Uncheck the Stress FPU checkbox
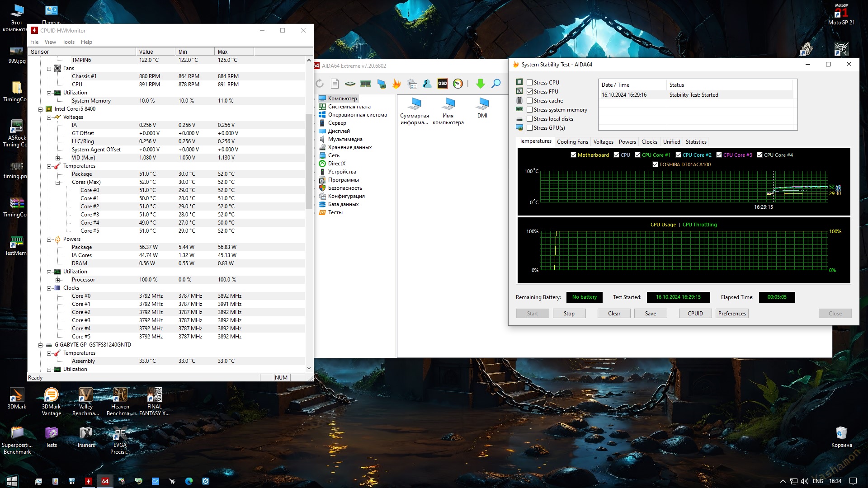The width and height of the screenshot is (868, 488). click(x=529, y=92)
